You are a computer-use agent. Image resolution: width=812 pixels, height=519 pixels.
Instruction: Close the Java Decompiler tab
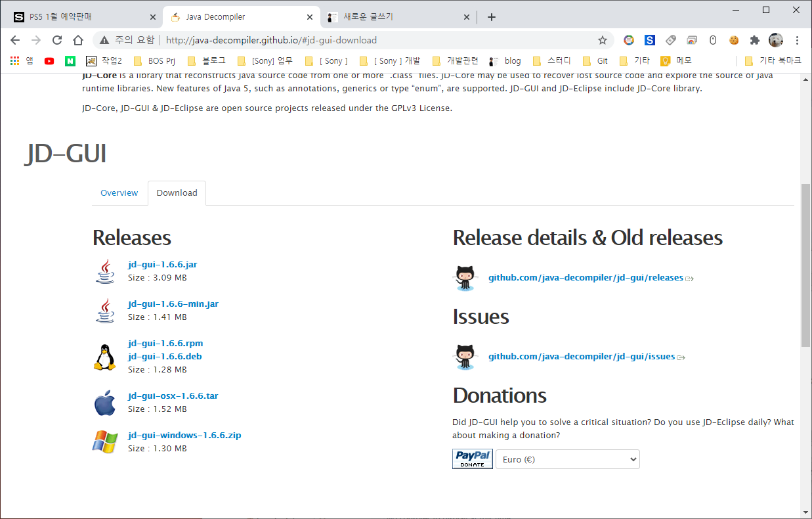pos(310,17)
